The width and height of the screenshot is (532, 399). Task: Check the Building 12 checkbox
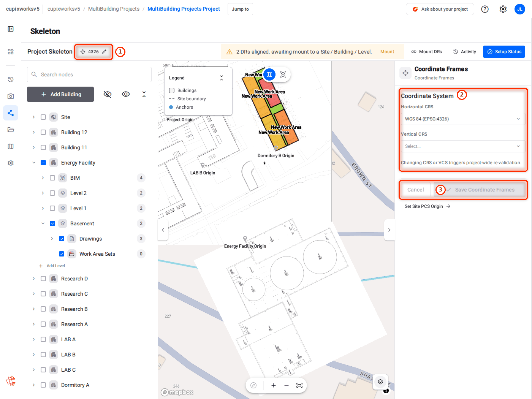pyautogui.click(x=43, y=132)
